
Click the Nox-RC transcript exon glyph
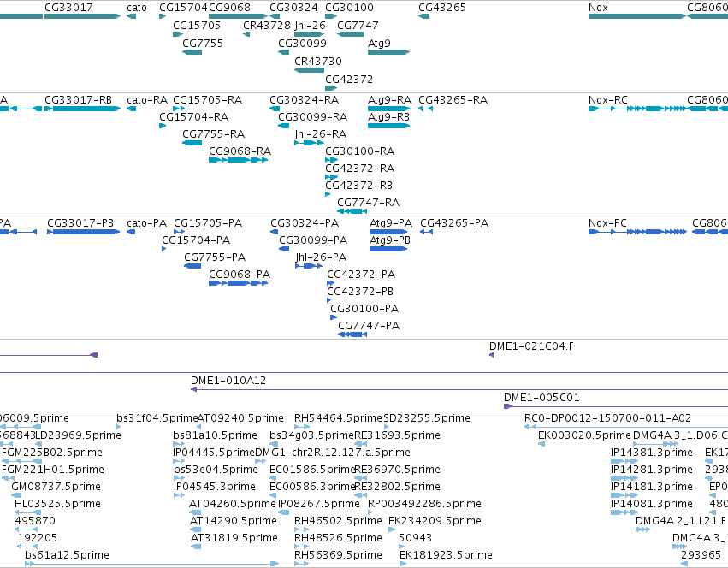point(637,109)
